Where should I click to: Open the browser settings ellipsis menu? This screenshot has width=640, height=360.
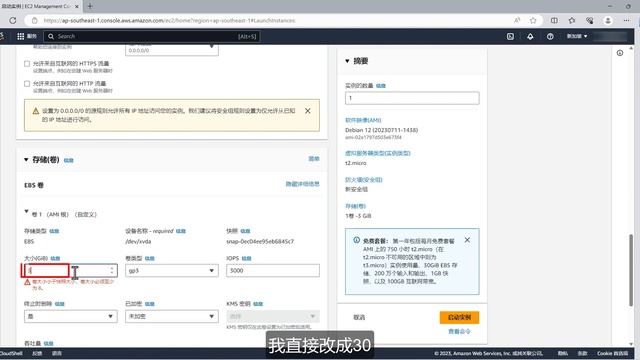(x=627, y=20)
